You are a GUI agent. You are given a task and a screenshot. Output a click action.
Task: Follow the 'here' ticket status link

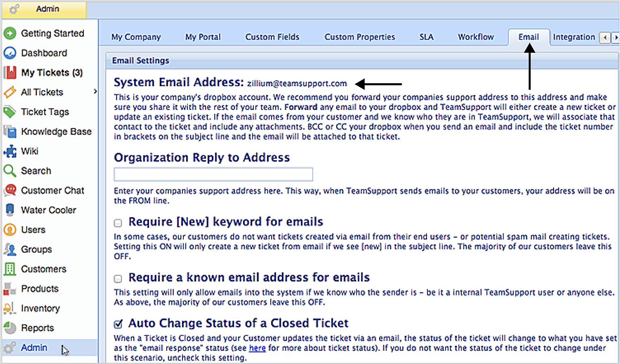tap(257, 348)
